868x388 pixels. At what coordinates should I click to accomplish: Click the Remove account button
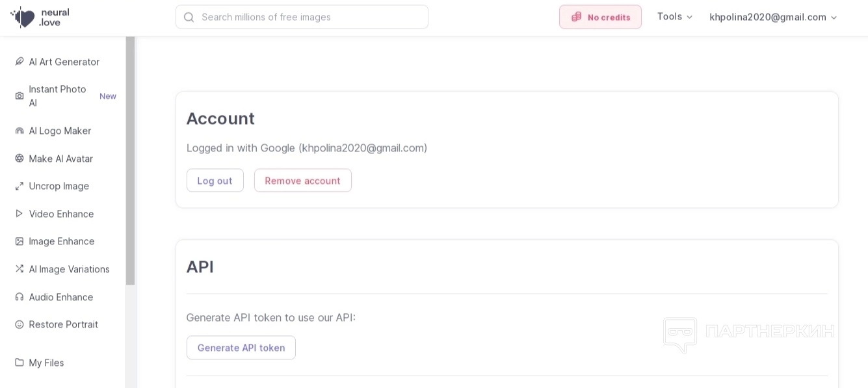point(302,181)
